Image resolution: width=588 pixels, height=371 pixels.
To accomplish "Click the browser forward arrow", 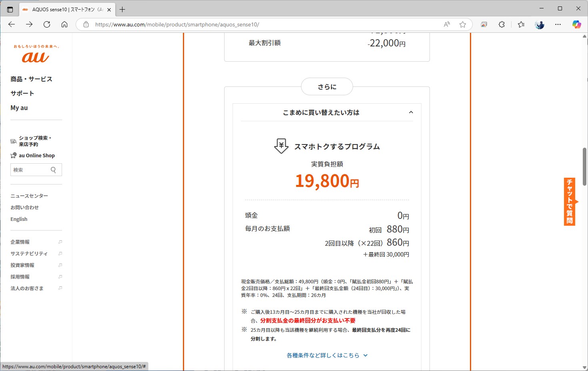I will click(x=29, y=24).
